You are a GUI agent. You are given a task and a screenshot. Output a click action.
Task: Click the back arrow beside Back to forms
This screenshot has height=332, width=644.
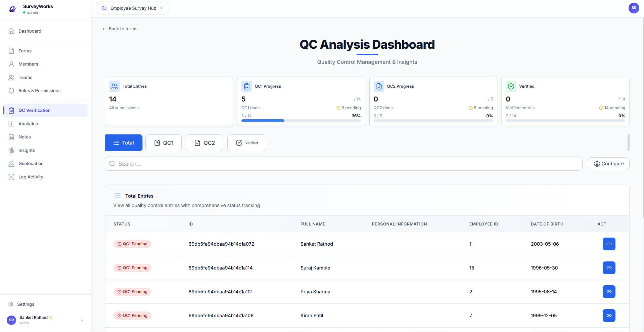coord(104,29)
